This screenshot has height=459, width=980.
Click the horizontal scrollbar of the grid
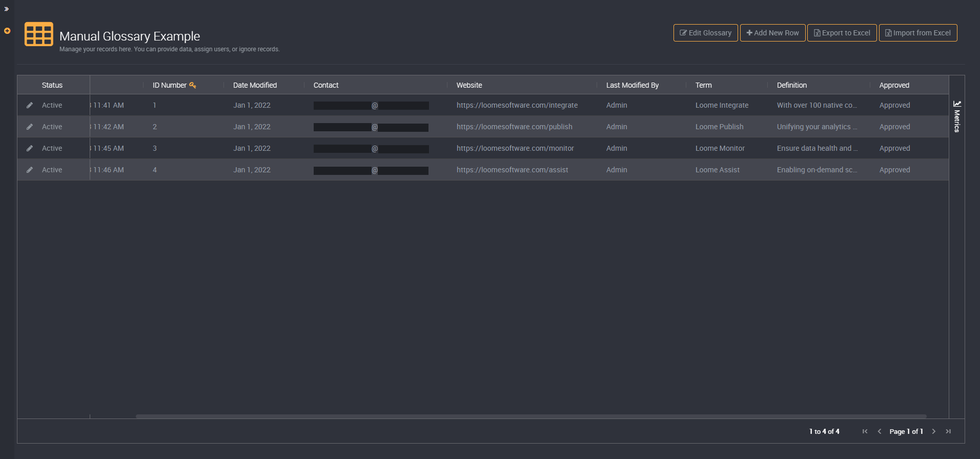tap(531, 416)
